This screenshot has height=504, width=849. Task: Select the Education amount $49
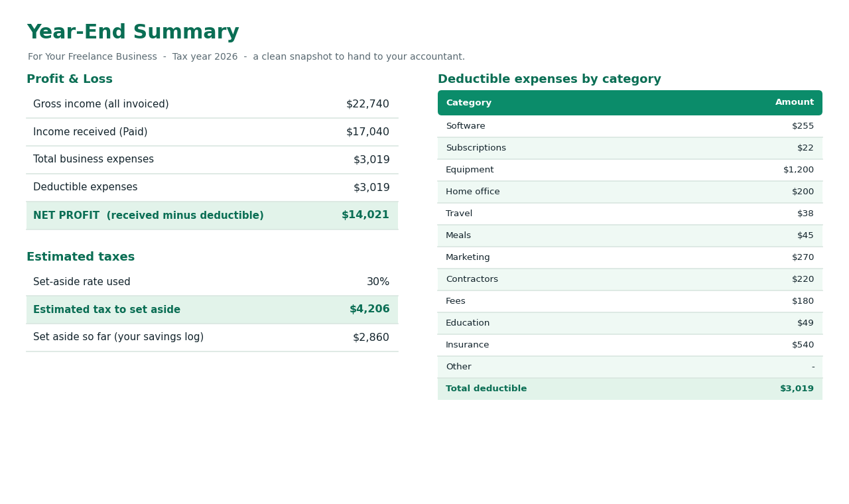[805, 323]
